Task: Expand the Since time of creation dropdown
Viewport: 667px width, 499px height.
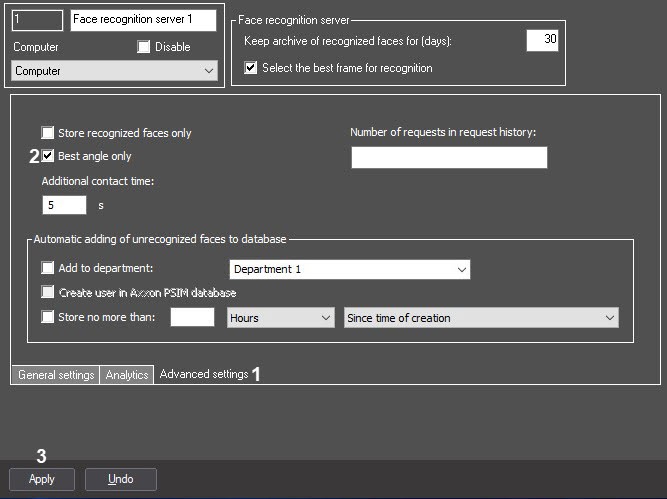Action: 481,318
